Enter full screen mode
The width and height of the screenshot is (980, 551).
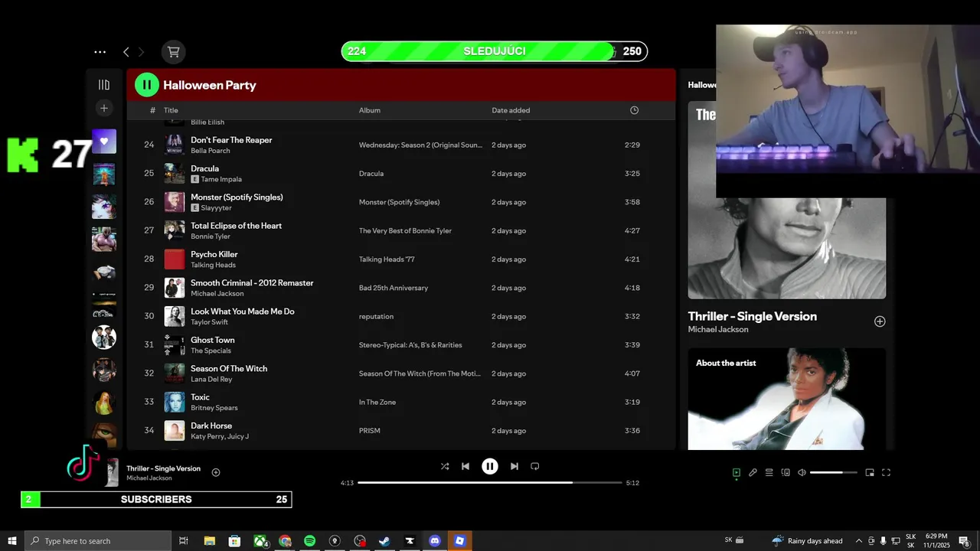point(886,473)
